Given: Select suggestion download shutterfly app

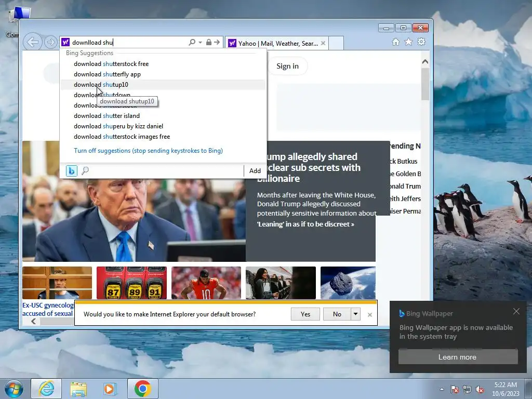Looking at the screenshot, I should click(163, 74).
